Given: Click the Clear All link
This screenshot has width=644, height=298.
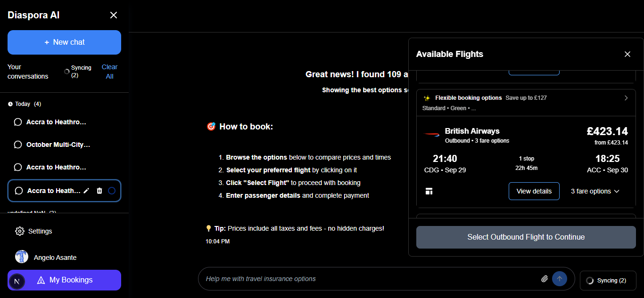Looking at the screenshot, I should 109,72.
